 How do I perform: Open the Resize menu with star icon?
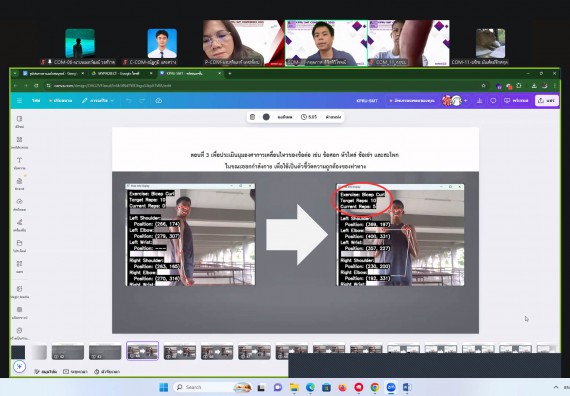[x=60, y=100]
